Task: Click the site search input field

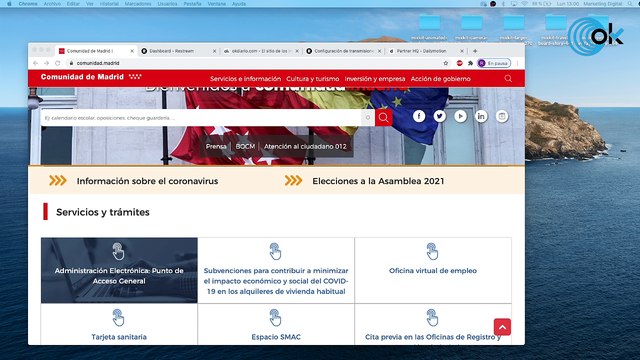Action: point(200,118)
